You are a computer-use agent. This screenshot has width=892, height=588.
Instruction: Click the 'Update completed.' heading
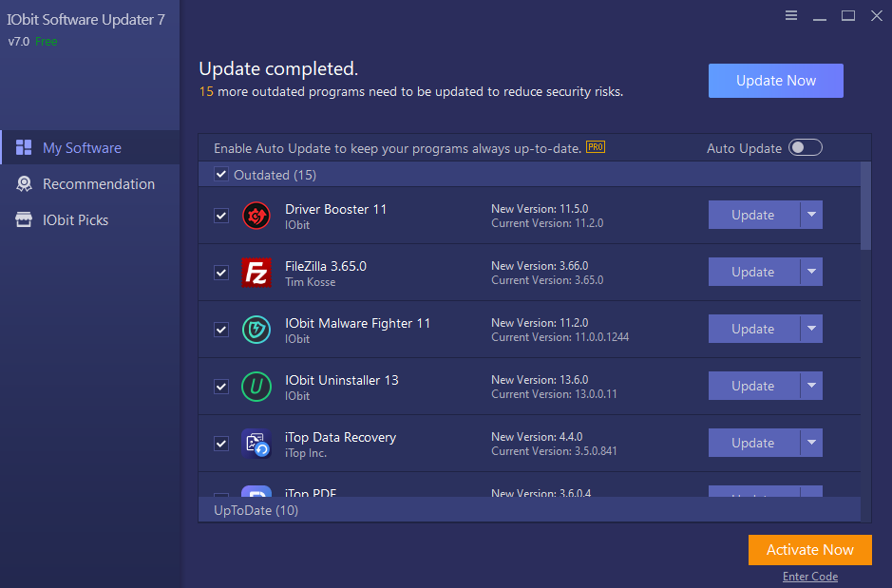[278, 68]
